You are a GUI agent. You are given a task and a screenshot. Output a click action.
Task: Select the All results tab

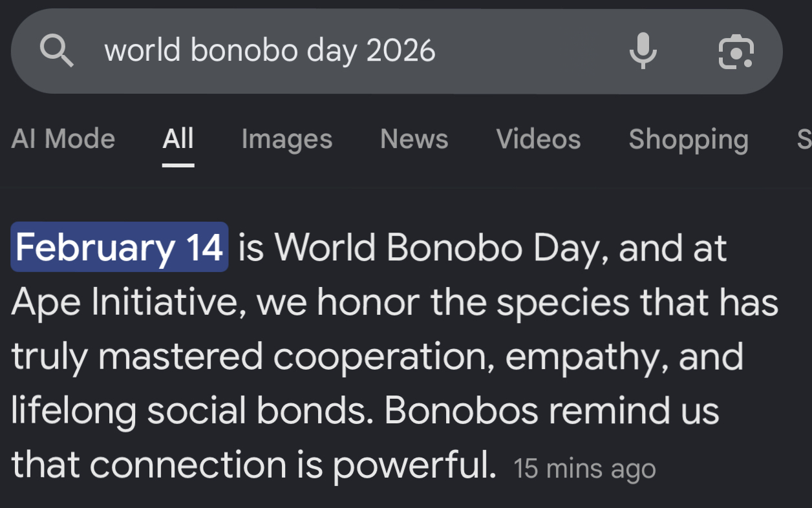(178, 139)
